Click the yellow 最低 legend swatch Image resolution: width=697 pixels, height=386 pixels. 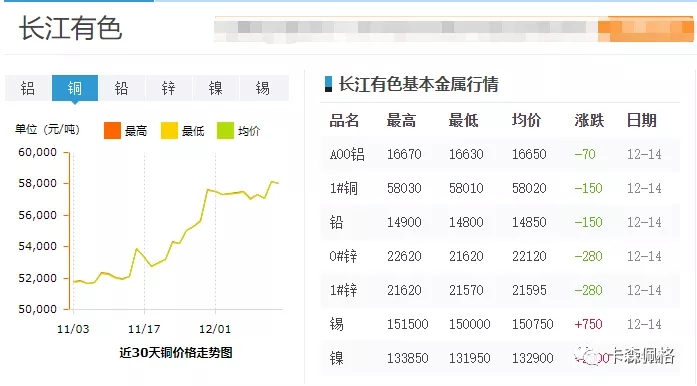click(x=169, y=131)
